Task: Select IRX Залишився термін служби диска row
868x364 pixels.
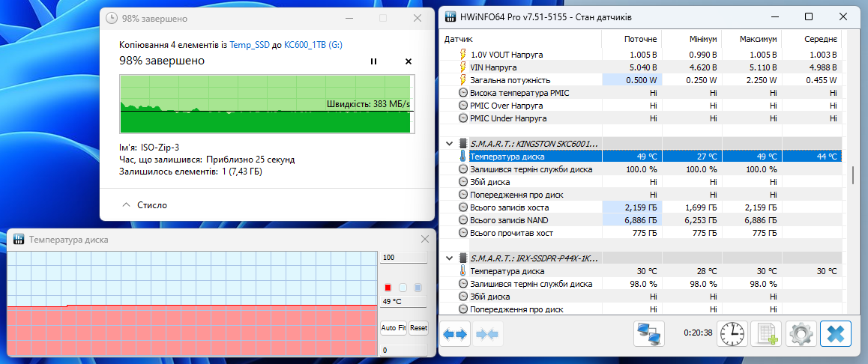Action: pyautogui.click(x=642, y=284)
